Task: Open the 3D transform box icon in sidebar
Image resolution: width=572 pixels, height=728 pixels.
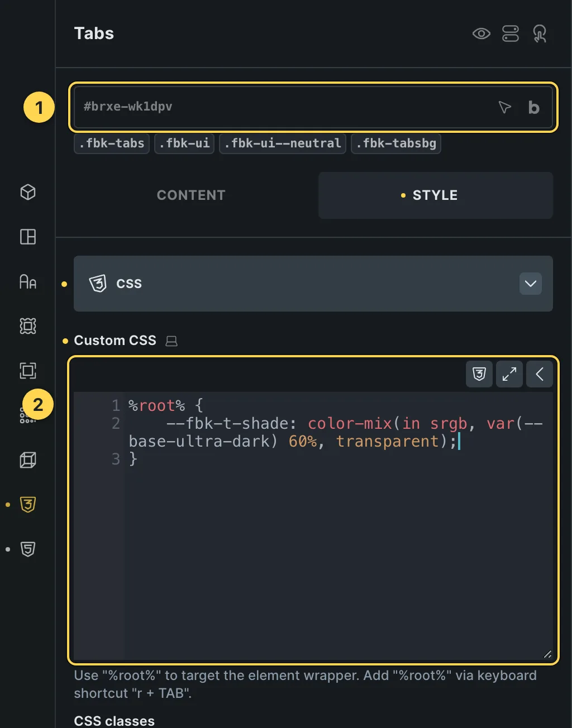Action: tap(28, 460)
